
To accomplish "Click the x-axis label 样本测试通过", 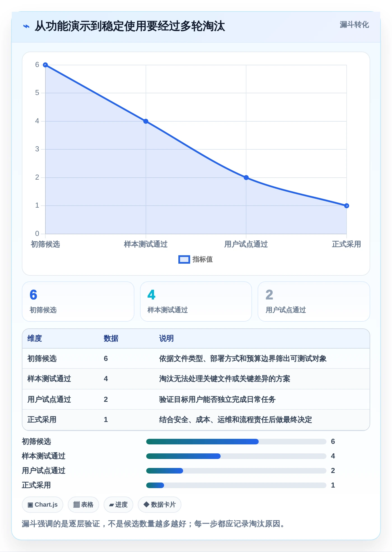I will (x=146, y=244).
